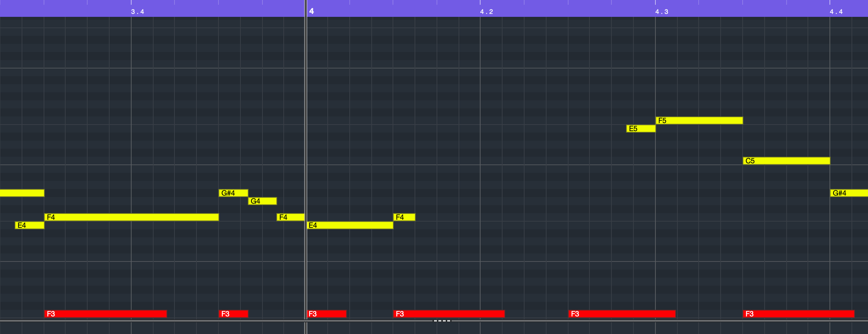Select the long F3 note near bar 4.2
Image resolution: width=868 pixels, height=334 pixels.
click(x=449, y=314)
